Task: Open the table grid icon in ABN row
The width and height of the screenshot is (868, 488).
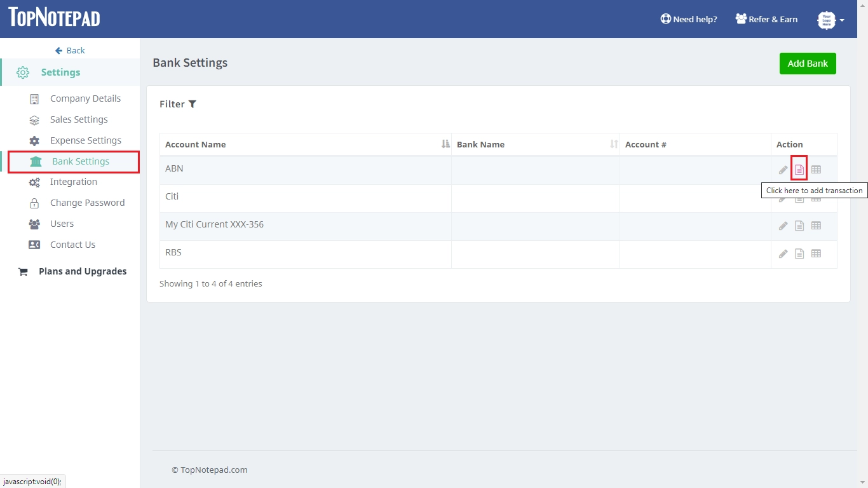Action: [x=816, y=170]
